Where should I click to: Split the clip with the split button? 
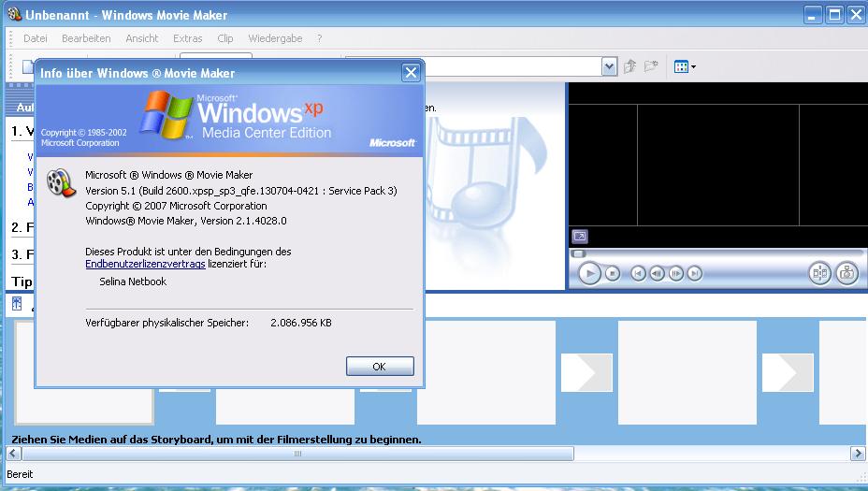point(820,273)
